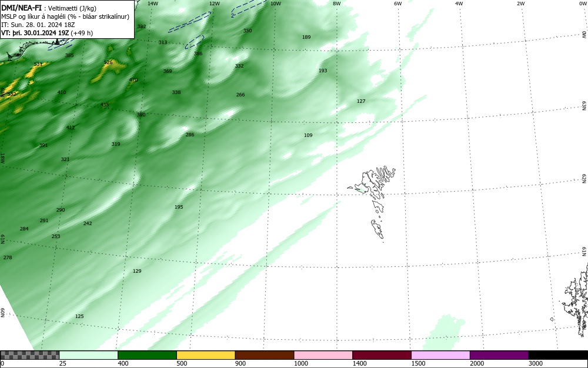Click the MSLP og líkur á hagléli line
The image size is (588, 368).
[x=65, y=16]
